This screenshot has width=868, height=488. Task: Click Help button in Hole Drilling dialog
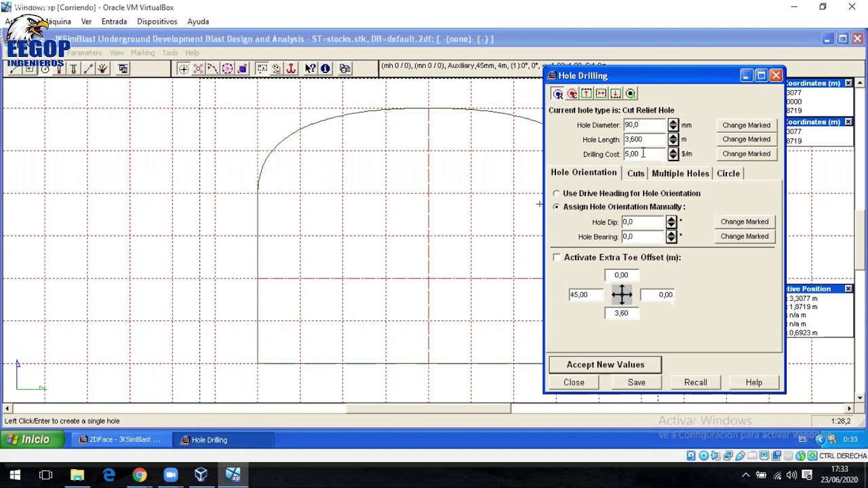tap(754, 382)
